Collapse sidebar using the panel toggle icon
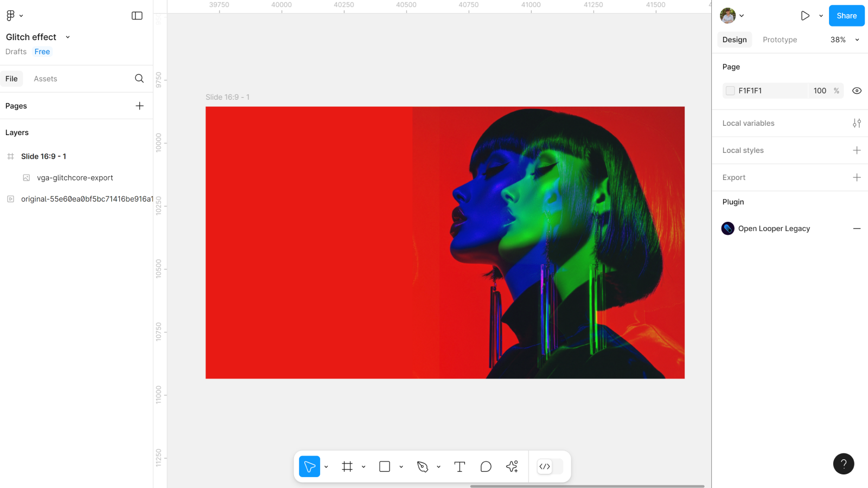The image size is (868, 488). click(x=137, y=16)
